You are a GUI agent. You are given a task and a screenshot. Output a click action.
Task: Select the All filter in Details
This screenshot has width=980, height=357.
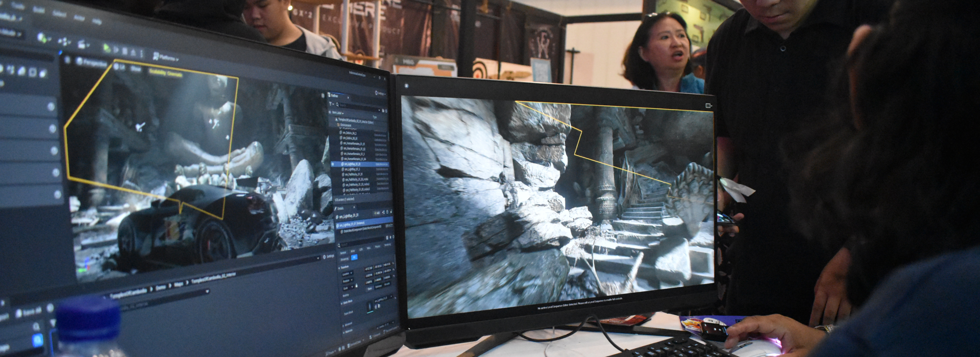pos(354,258)
